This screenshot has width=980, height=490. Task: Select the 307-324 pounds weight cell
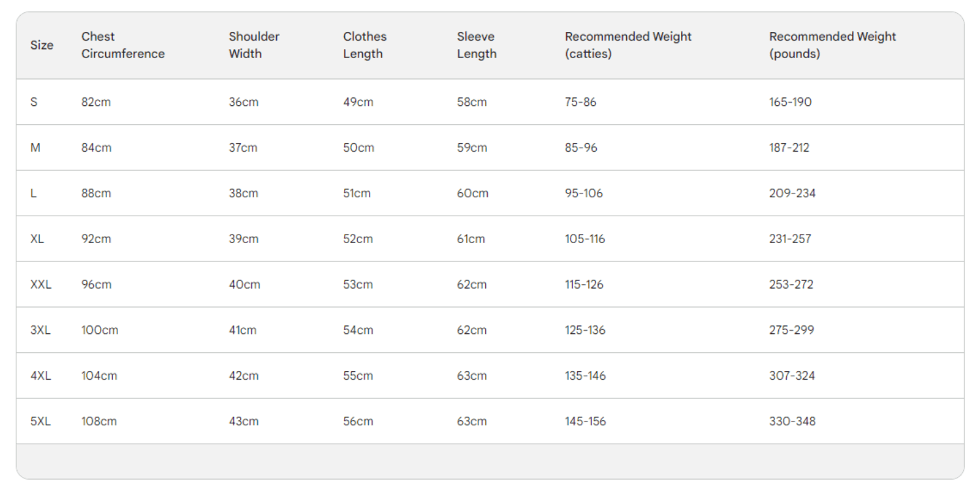[x=791, y=376]
